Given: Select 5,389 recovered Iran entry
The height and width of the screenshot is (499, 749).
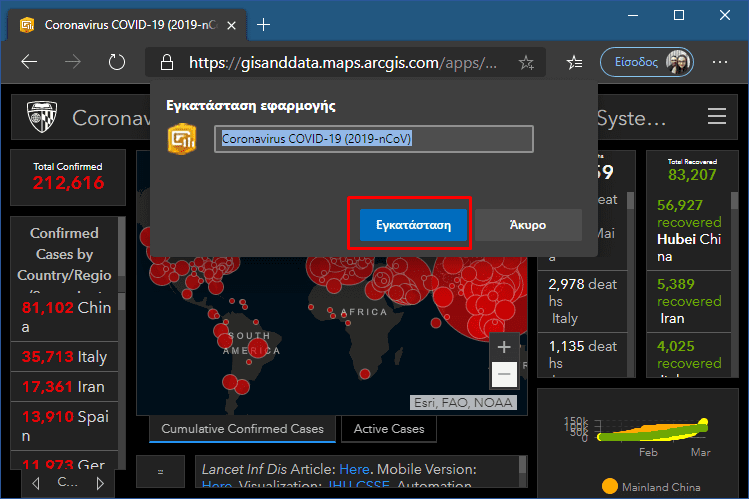Looking at the screenshot, I should (689, 301).
